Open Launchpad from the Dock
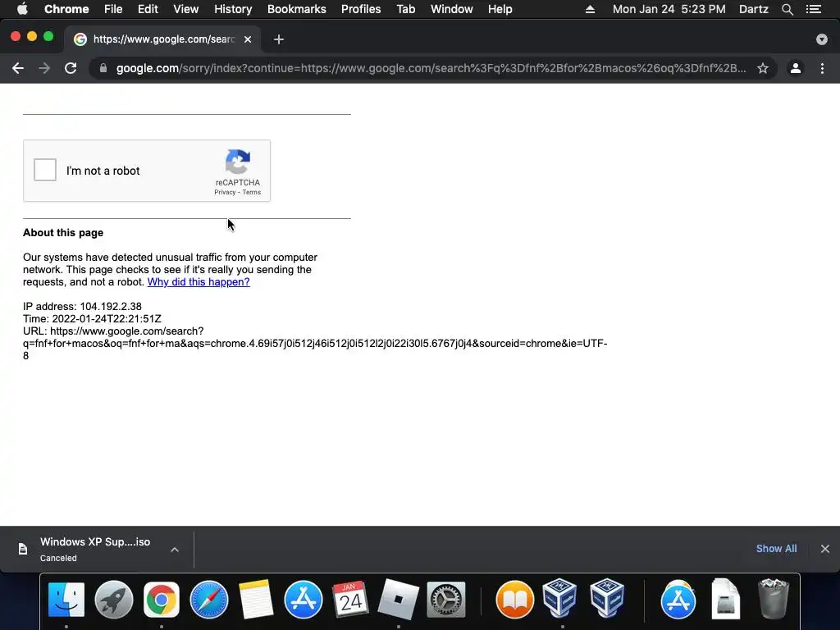840x630 pixels. click(x=113, y=600)
